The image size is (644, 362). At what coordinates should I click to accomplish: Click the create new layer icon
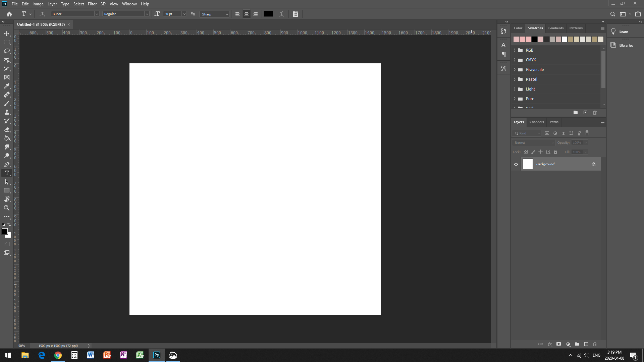586,344
